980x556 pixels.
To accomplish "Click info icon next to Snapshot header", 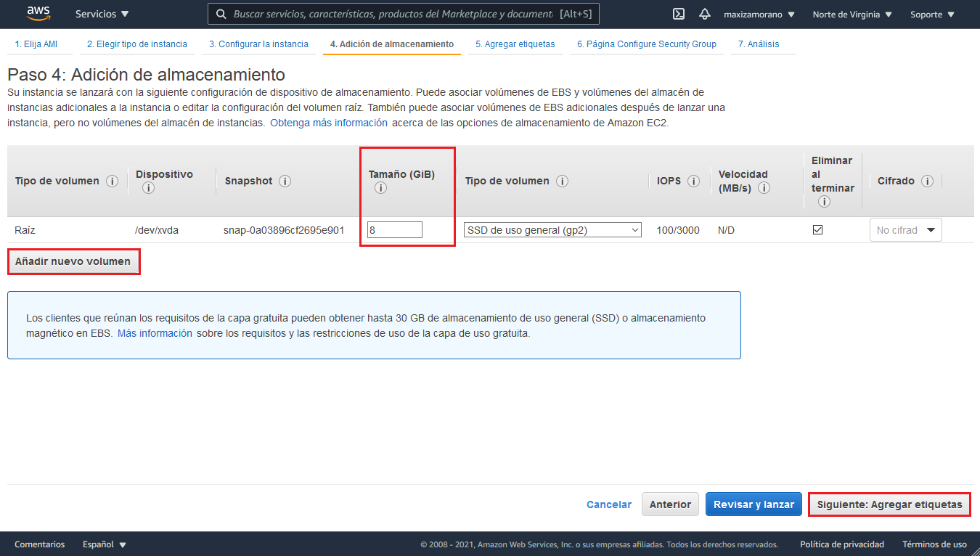I will point(285,181).
